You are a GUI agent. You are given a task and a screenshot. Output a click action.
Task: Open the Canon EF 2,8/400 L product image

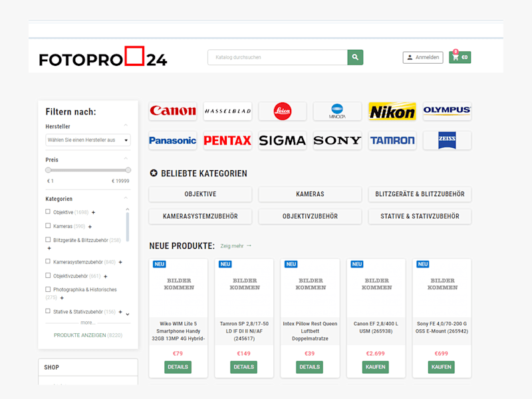[376, 288]
